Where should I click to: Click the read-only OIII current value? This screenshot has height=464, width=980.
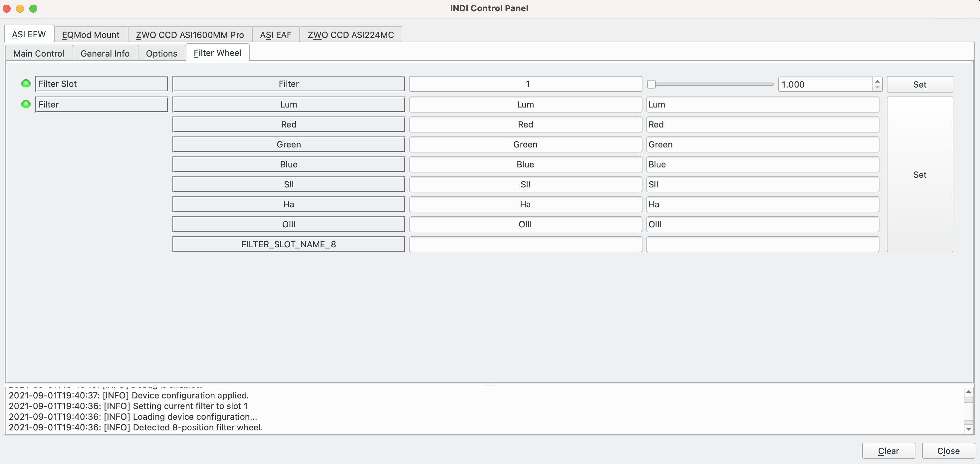525,224
